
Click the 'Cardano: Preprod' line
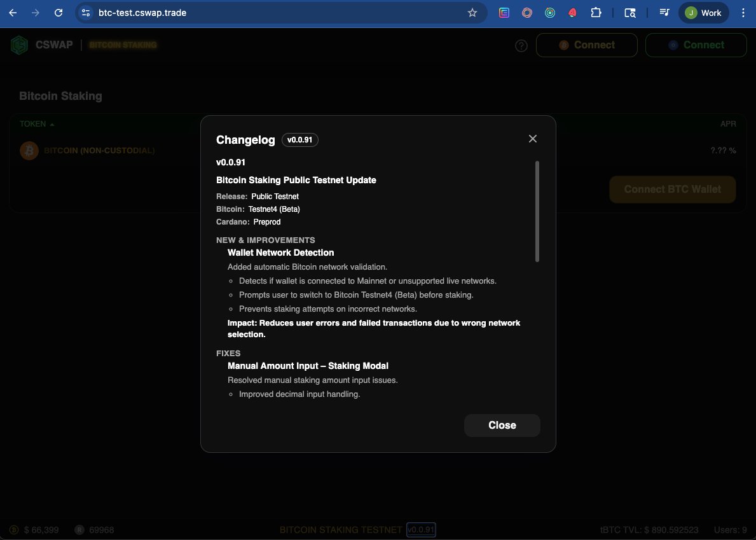(249, 222)
